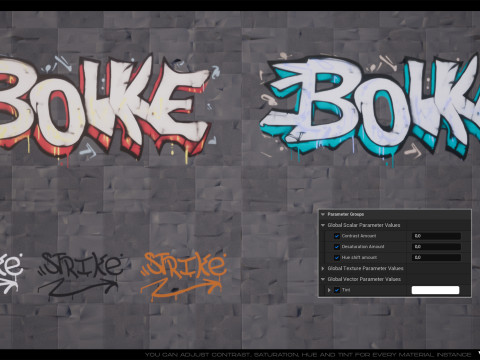The height and width of the screenshot is (360, 480).
Task: Collapse Global Scalar Parameter Values group
Action: point(323,225)
